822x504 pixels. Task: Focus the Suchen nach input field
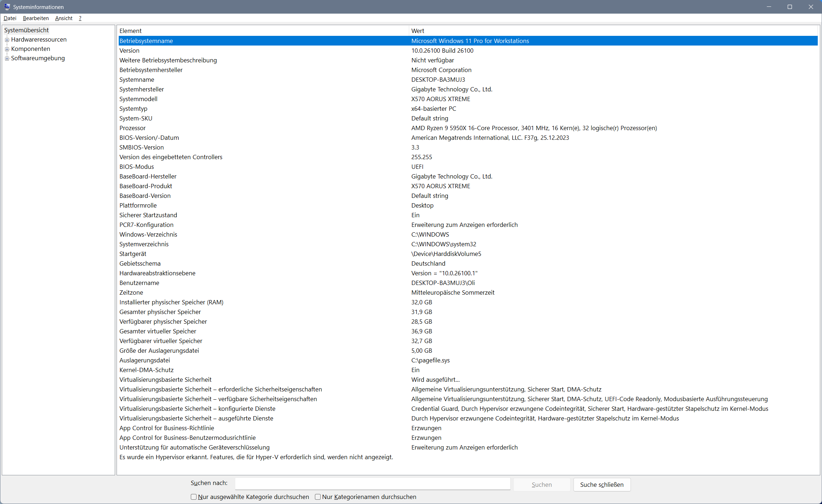372,484
